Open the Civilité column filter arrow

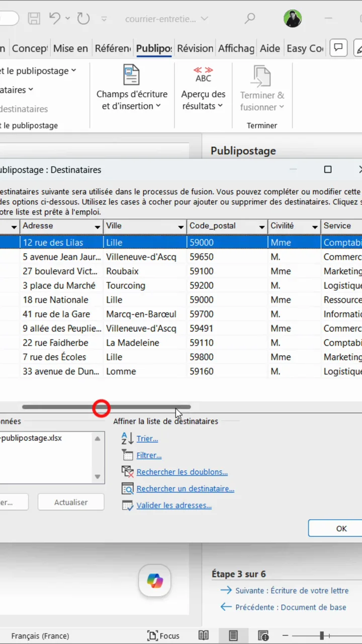pos(315,227)
